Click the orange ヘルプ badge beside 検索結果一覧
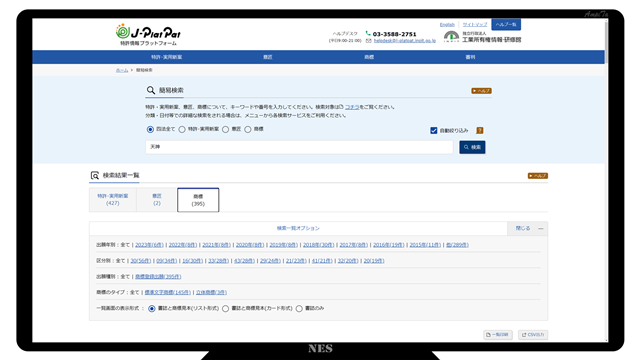Image resolution: width=640 pixels, height=360 pixels. (x=538, y=176)
